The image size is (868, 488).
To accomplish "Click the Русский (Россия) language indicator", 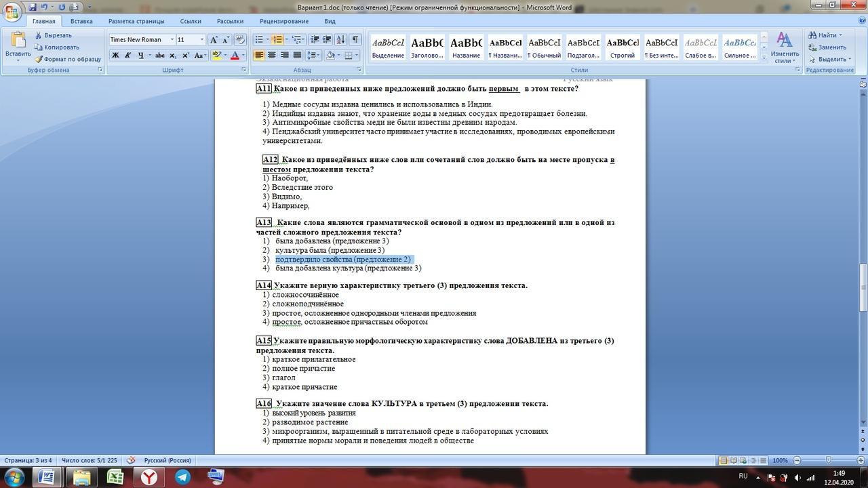I will tap(167, 460).
